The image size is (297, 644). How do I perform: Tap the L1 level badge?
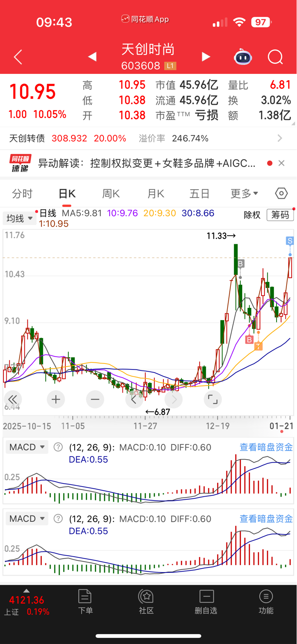click(x=170, y=66)
